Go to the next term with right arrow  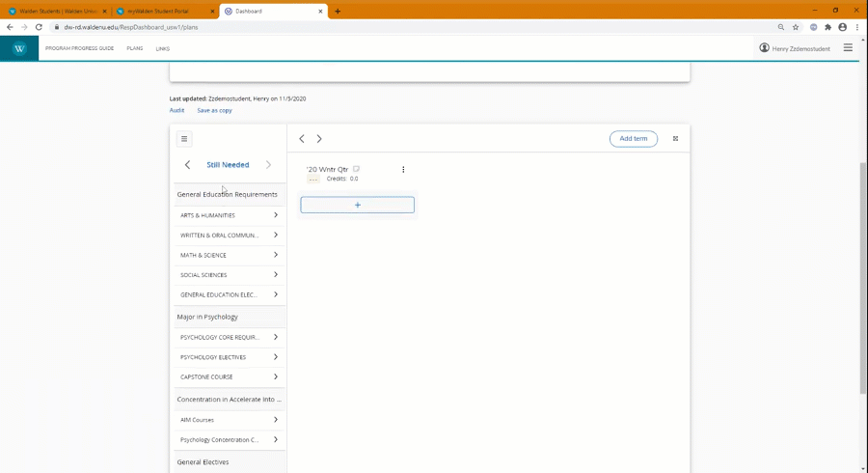pos(319,139)
